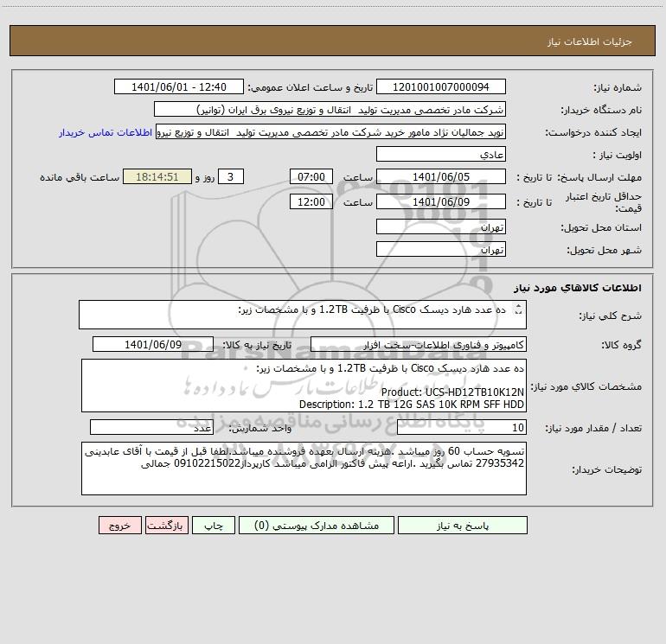Click the header جزئیات اطلاعات نیاز
Screen dimensions: 666x644
tap(590, 41)
